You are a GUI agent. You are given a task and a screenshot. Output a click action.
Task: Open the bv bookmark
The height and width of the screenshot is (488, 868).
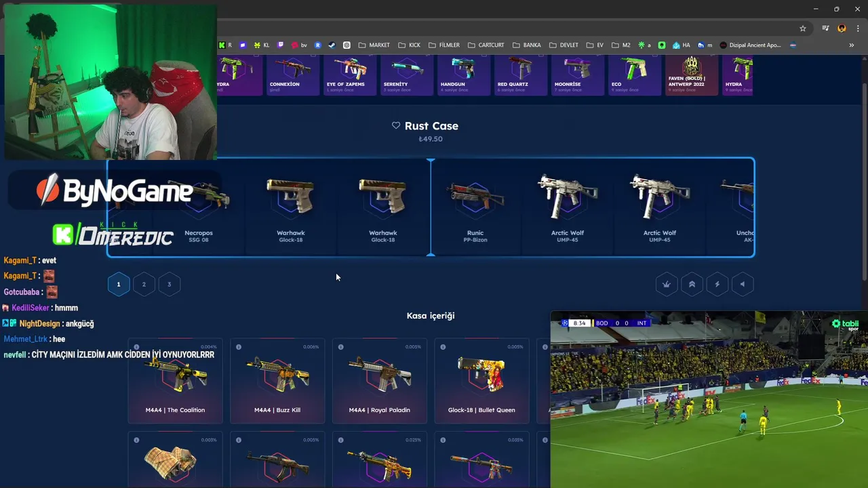(x=299, y=45)
